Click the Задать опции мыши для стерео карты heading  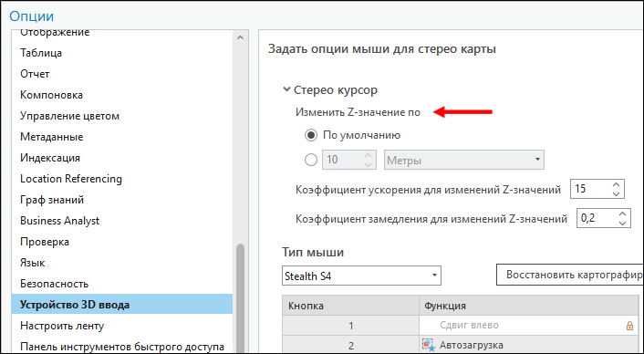[x=382, y=49]
